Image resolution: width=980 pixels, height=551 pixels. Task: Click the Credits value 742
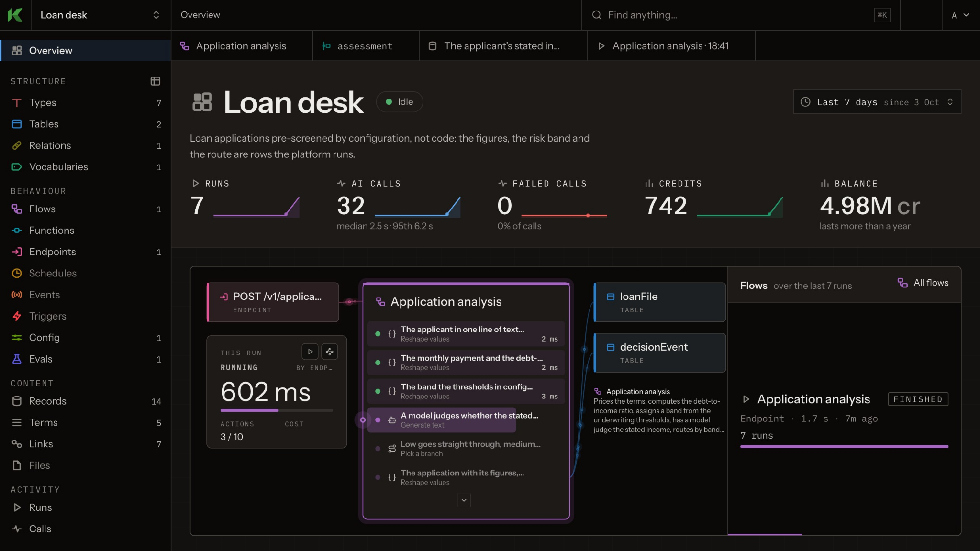click(x=666, y=206)
